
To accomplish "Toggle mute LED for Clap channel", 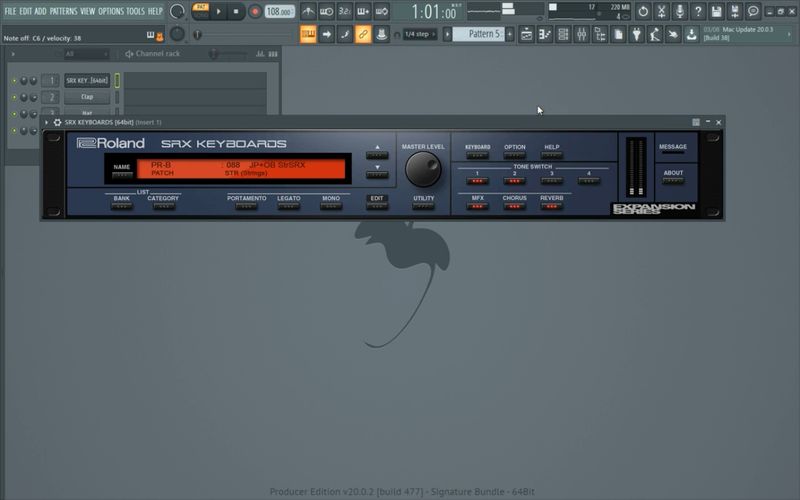I will pos(14,97).
